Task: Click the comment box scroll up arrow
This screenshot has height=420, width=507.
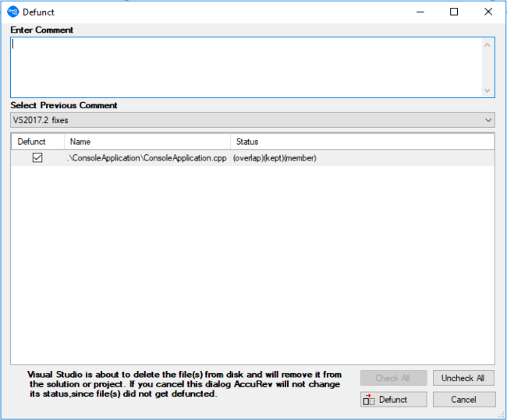Action: pos(487,44)
